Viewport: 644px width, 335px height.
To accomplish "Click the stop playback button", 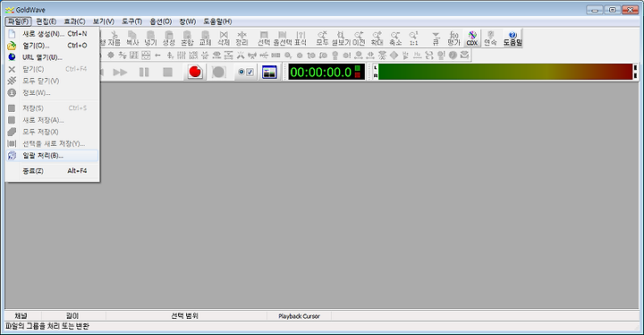I will coord(167,72).
